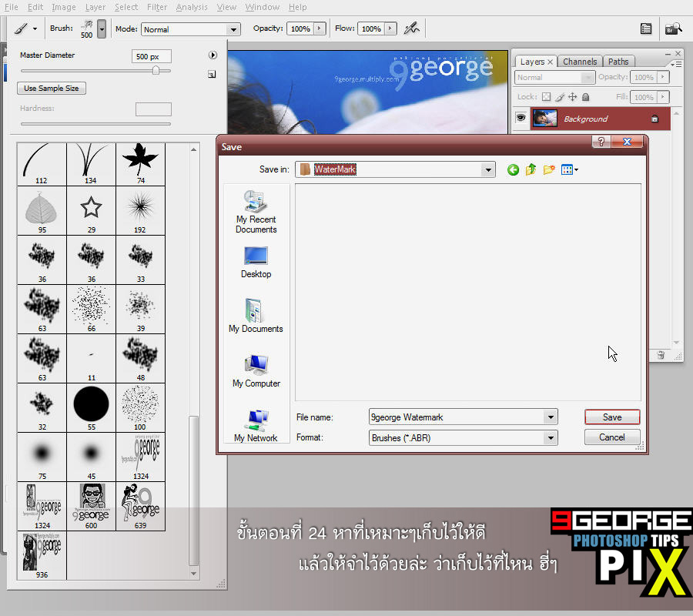Click the Save button
The height and width of the screenshot is (616, 693).
[612, 417]
